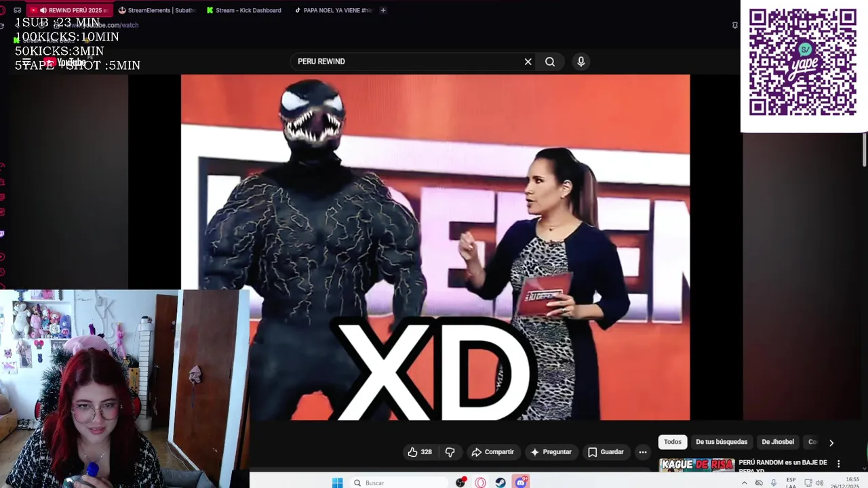Open the YouTube hamburger guide menu
Image resolution: width=868 pixels, height=488 pixels.
pyautogui.click(x=26, y=62)
